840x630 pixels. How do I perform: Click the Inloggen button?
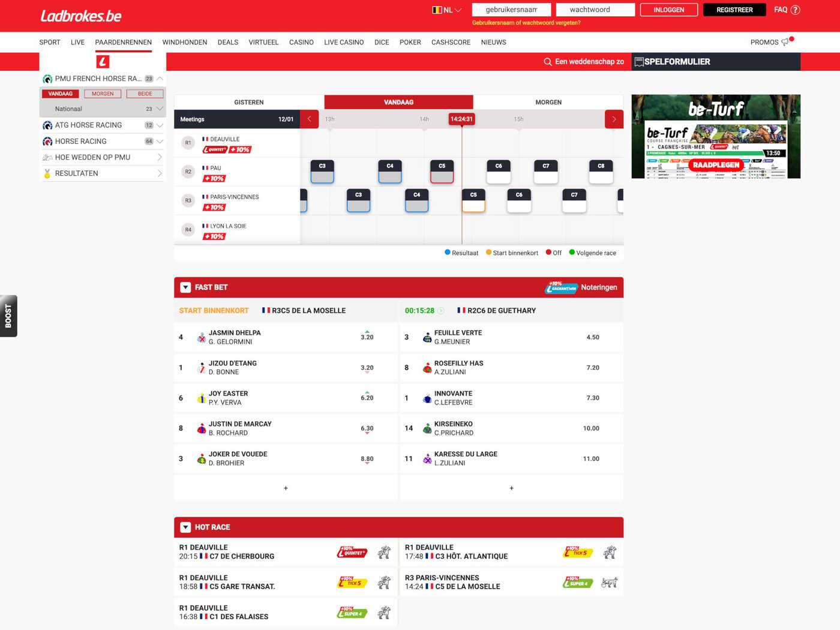[x=669, y=10]
